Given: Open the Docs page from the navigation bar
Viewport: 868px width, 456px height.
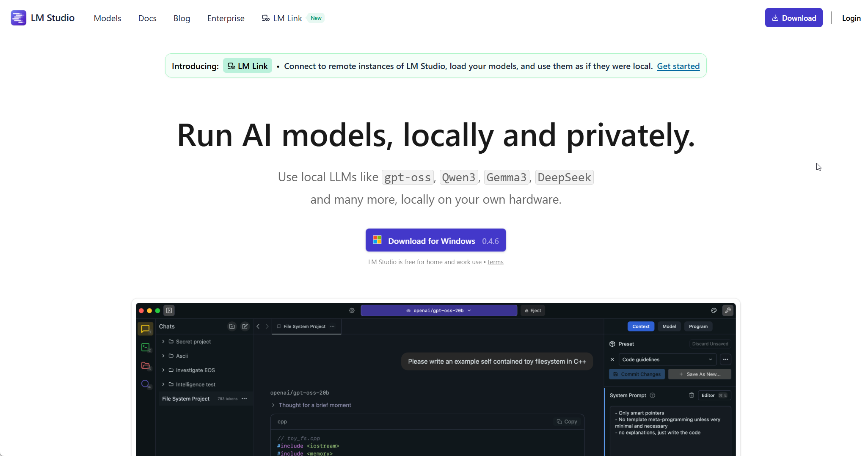Looking at the screenshot, I should pyautogui.click(x=147, y=18).
